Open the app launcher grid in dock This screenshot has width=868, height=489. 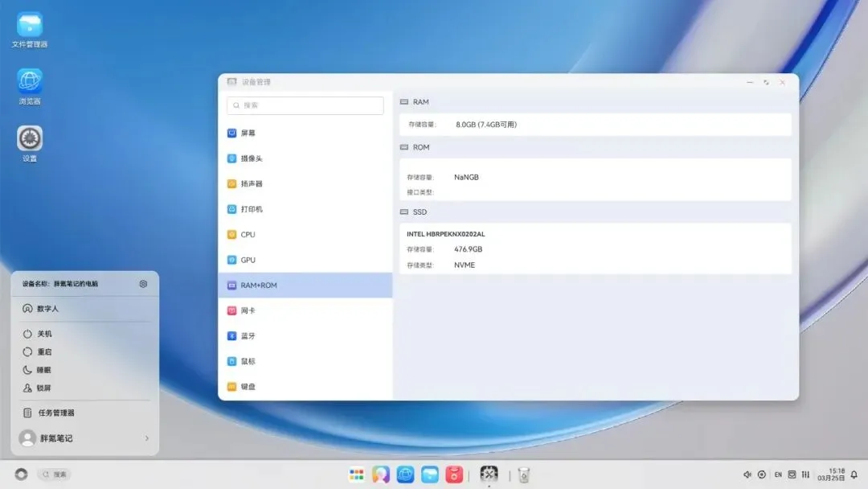357,475
